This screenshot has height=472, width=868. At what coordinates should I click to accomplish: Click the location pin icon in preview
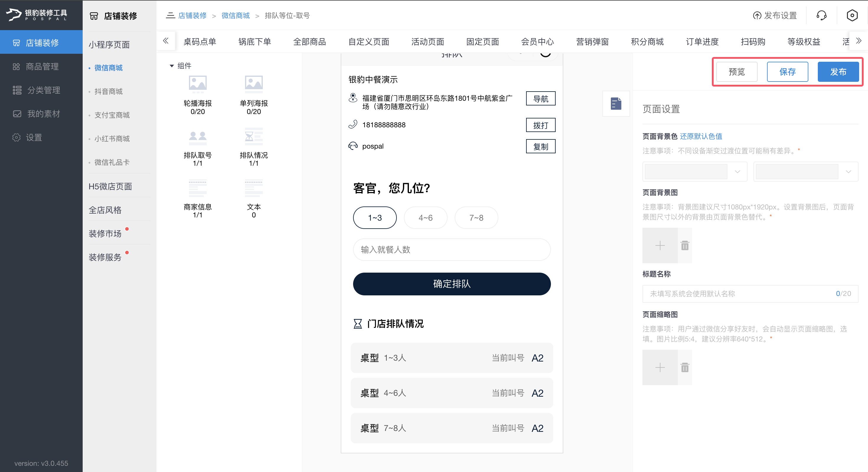pos(353,98)
